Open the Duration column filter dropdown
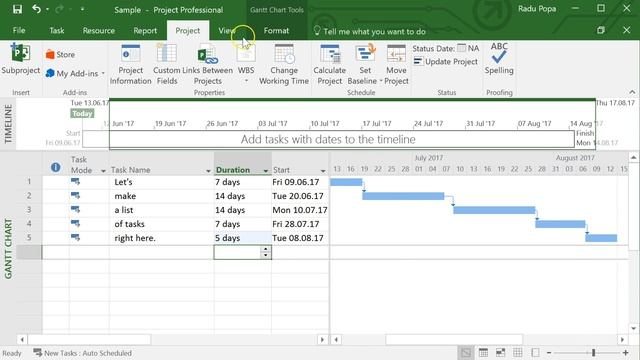 click(266, 171)
